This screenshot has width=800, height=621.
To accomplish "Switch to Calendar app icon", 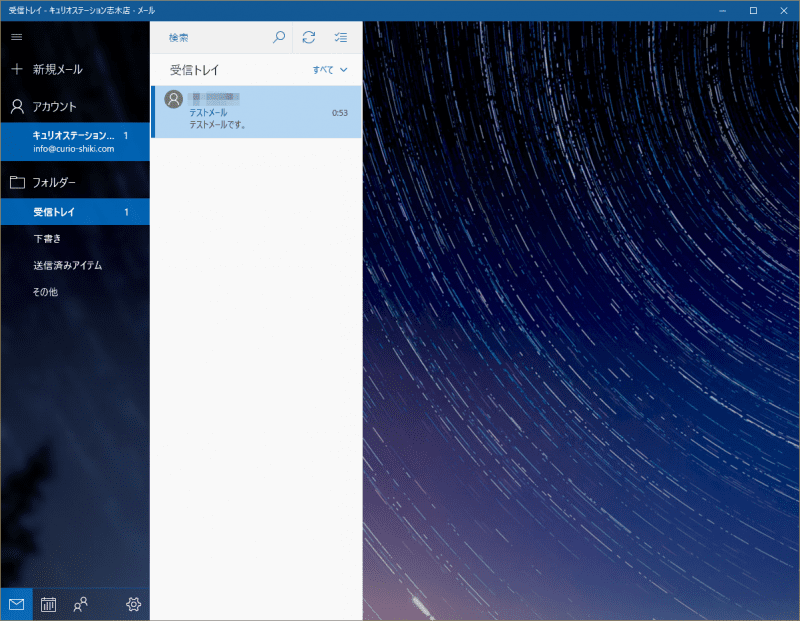I will tap(48, 604).
